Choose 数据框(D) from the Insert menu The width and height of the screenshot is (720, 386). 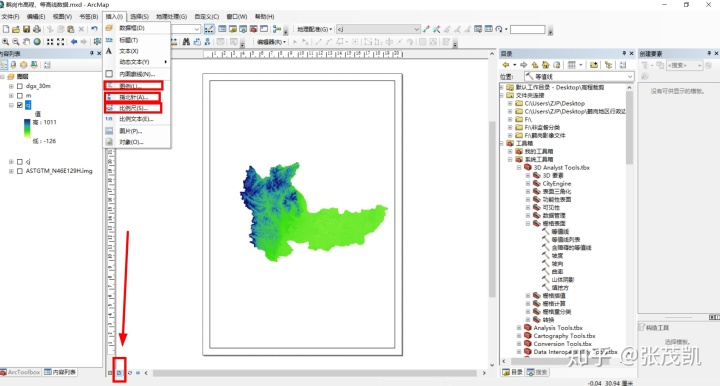tap(137, 28)
